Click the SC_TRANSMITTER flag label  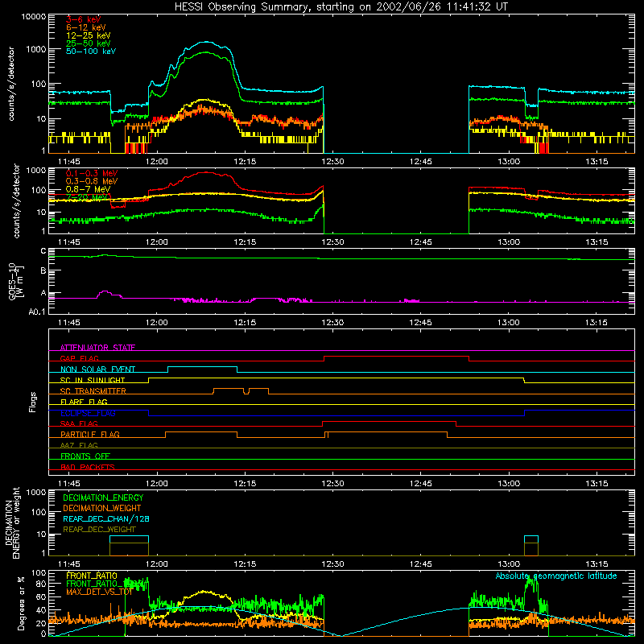93,390
